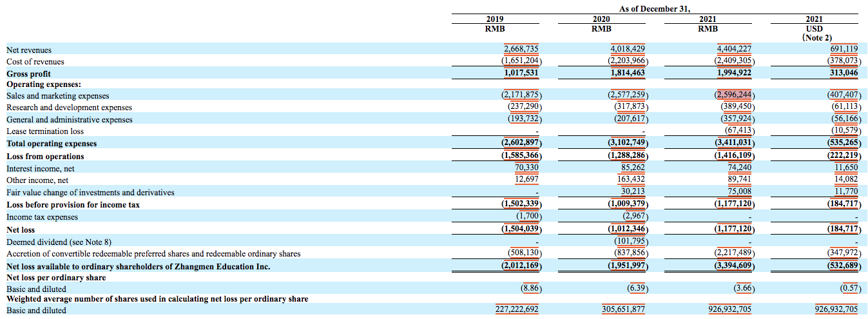
Task: Click the "Loss from operations" row label
Action: [x=45, y=156]
